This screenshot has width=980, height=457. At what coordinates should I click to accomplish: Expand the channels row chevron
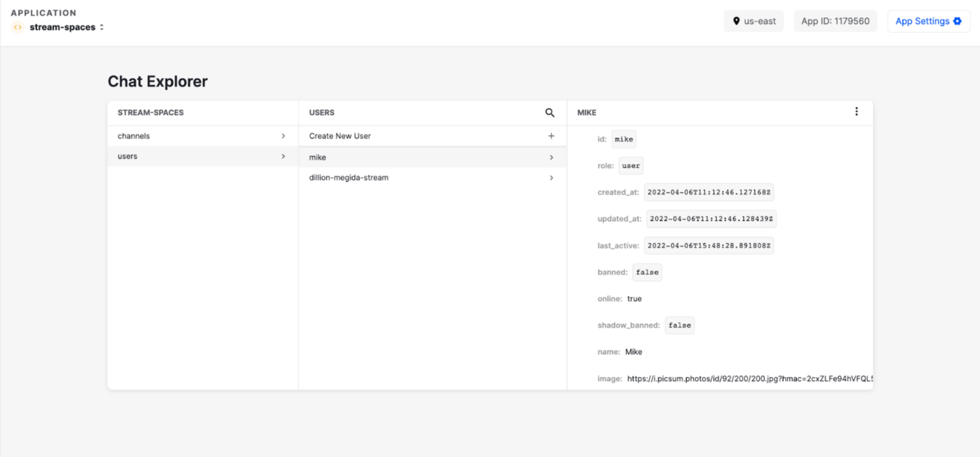283,136
